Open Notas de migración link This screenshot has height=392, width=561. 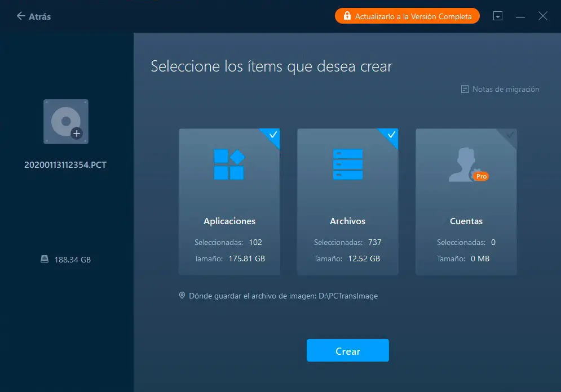(506, 90)
